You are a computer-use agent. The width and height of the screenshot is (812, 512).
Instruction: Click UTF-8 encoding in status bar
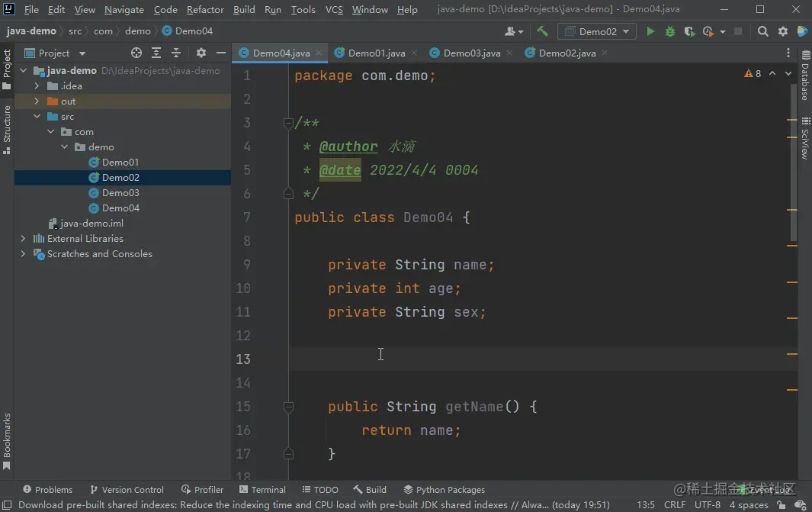707,505
